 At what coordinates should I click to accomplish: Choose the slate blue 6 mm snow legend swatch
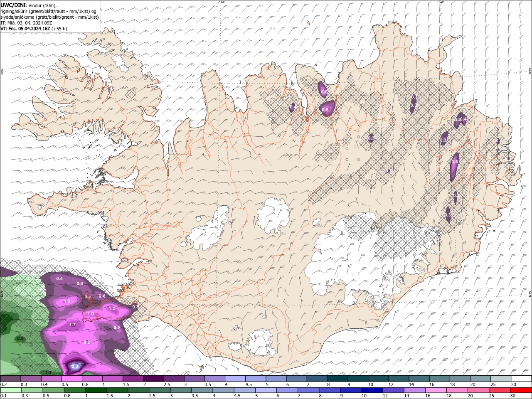click(x=296, y=379)
